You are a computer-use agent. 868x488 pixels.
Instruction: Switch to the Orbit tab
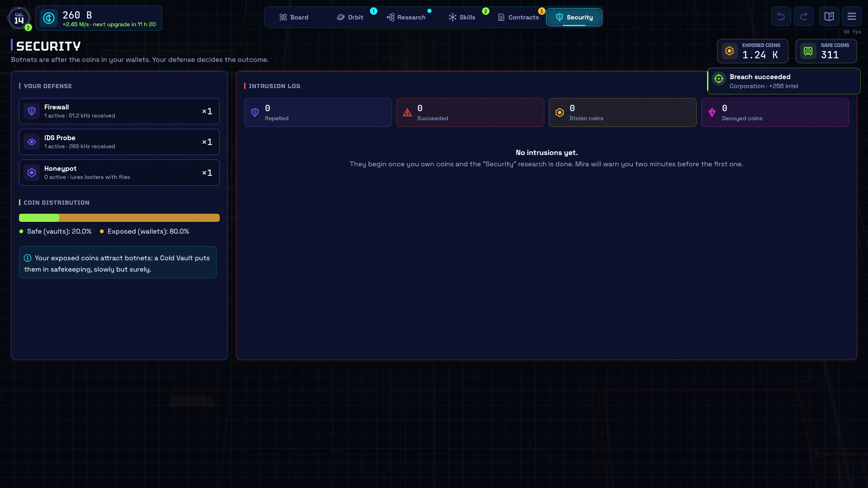point(350,17)
